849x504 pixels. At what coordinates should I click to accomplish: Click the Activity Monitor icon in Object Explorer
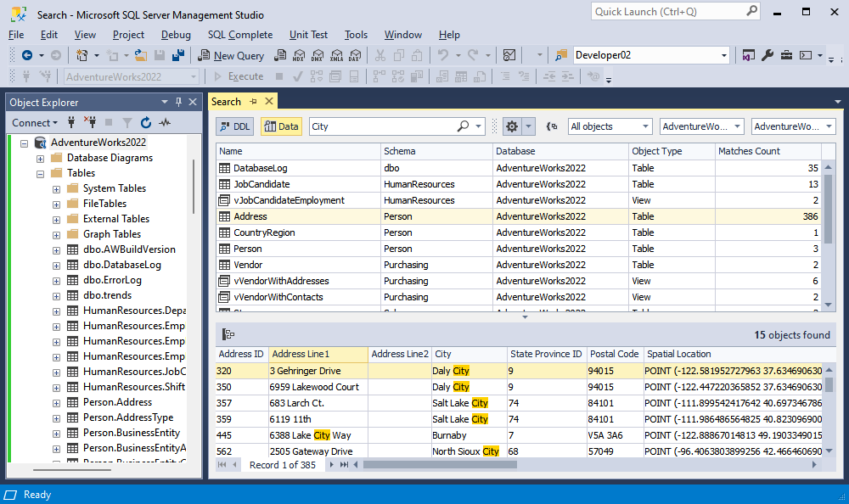(166, 123)
